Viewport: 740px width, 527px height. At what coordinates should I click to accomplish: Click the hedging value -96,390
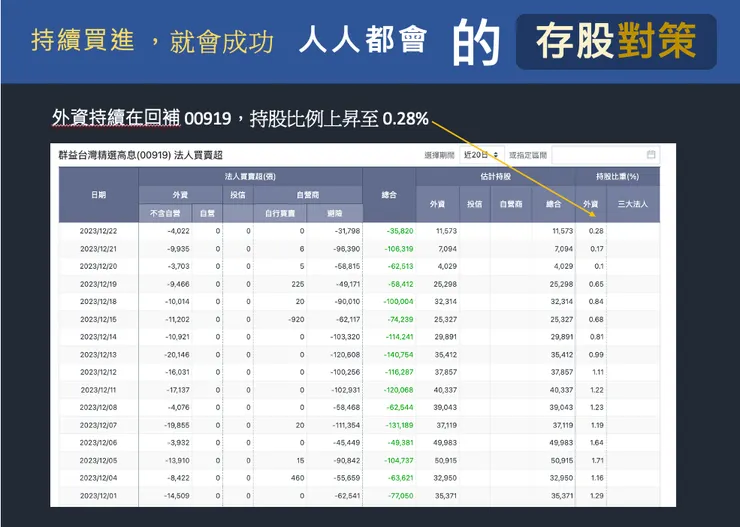pos(347,249)
